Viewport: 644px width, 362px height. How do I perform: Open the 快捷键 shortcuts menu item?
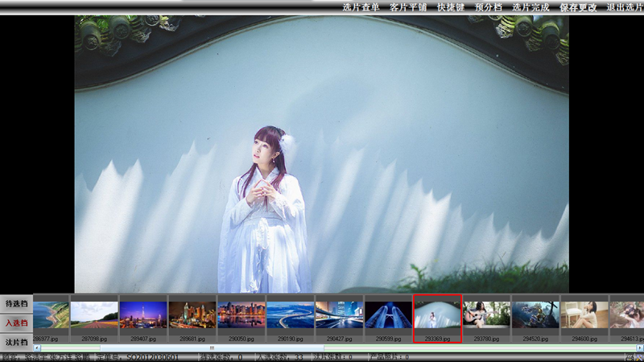point(451,7)
